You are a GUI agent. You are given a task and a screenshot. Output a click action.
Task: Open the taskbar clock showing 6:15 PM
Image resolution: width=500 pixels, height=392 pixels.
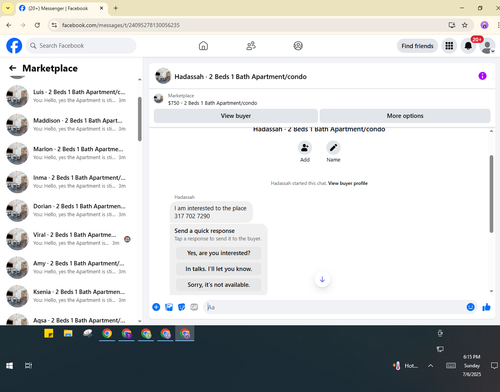coord(471,366)
